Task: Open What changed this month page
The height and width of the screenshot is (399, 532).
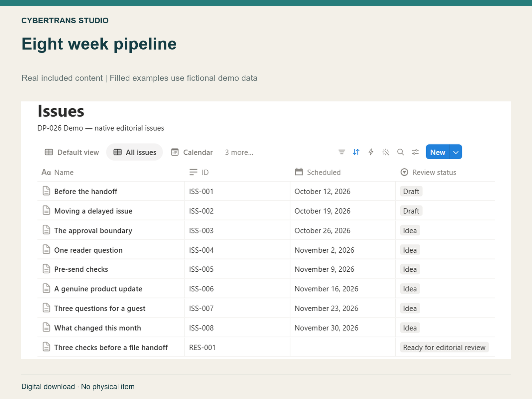Action: pos(97,328)
